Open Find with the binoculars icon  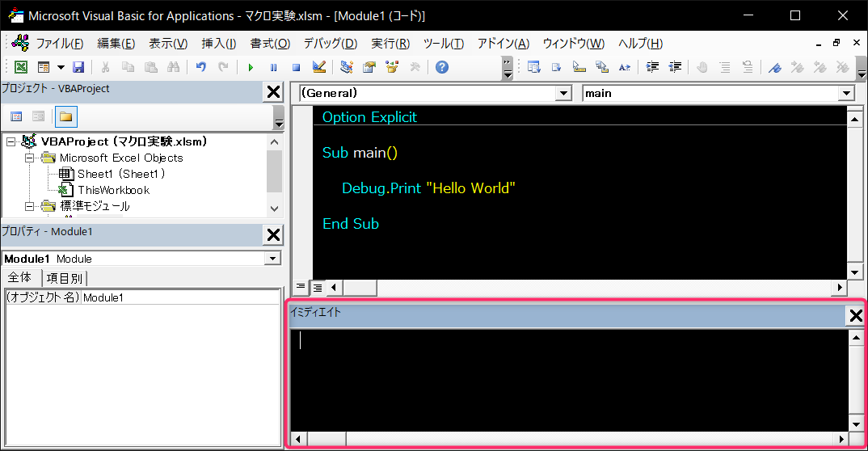pyautogui.click(x=173, y=68)
